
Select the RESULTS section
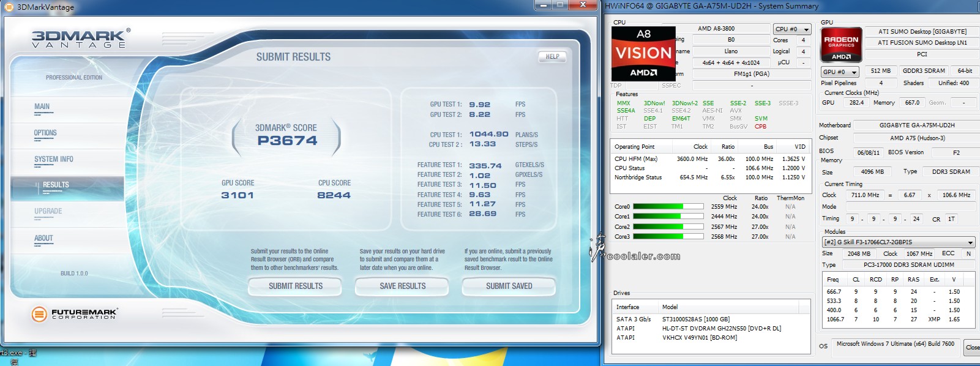pyautogui.click(x=67, y=188)
